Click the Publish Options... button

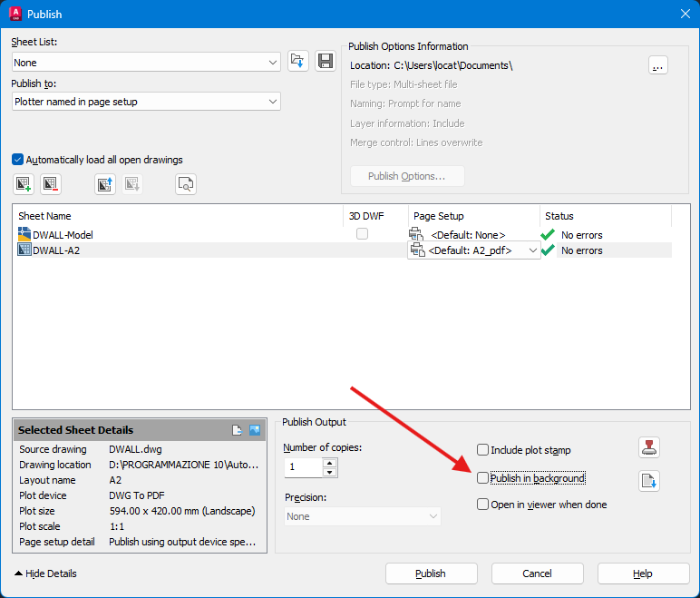point(407,176)
